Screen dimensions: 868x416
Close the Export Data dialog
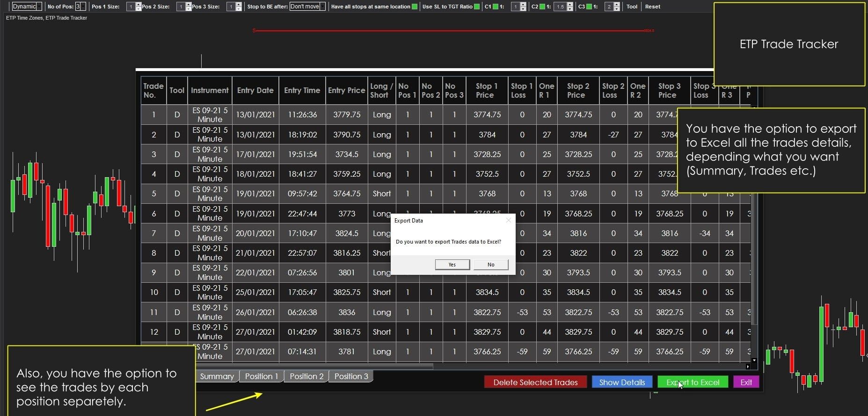pyautogui.click(x=509, y=220)
